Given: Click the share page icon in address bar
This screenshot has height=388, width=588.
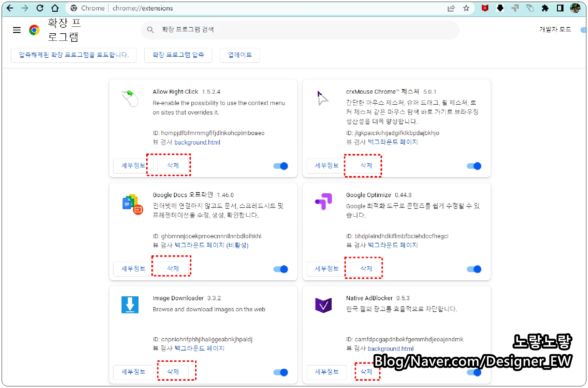Looking at the screenshot, I should tap(451, 8).
